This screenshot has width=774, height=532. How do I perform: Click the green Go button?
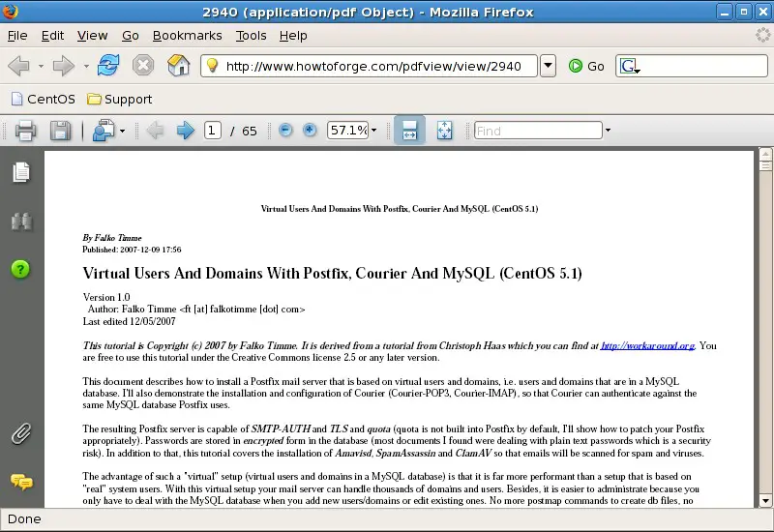(x=586, y=66)
